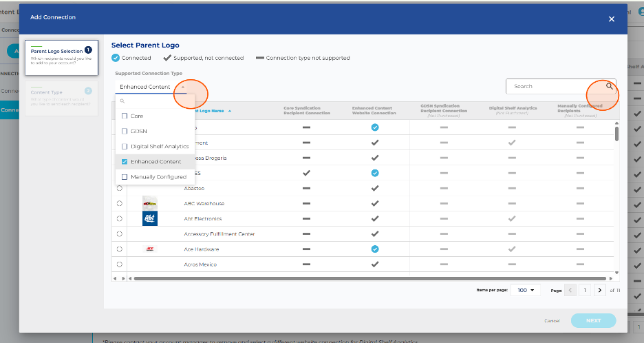644x343 pixels.
Task: Click Connection type not supported legend dash
Action: click(259, 58)
